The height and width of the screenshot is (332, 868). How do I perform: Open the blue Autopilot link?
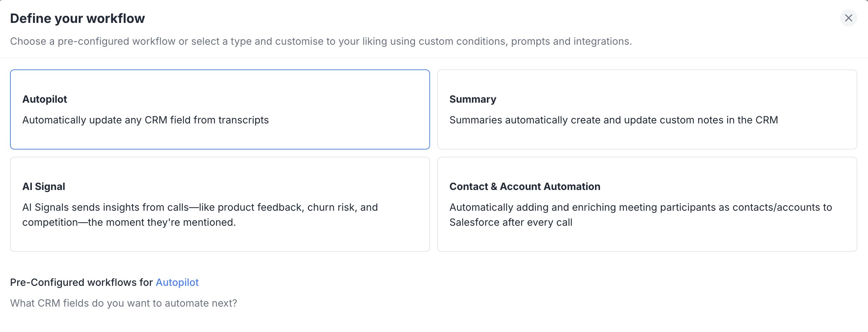point(177,282)
